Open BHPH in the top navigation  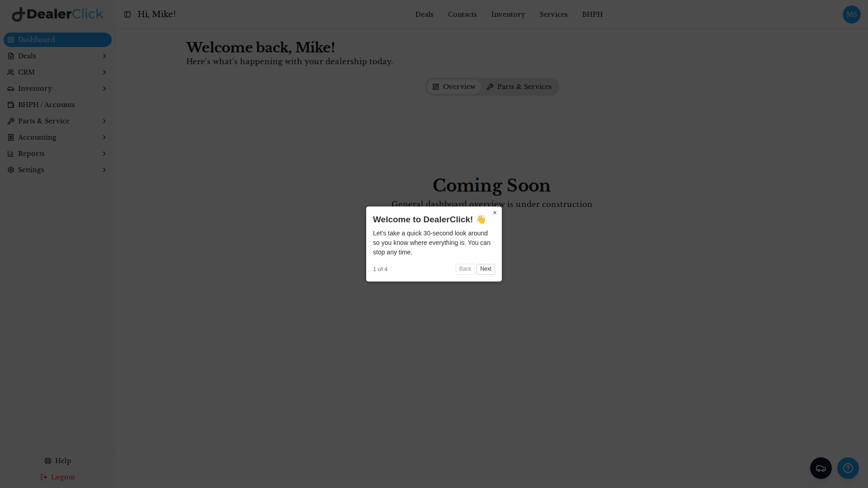(592, 14)
